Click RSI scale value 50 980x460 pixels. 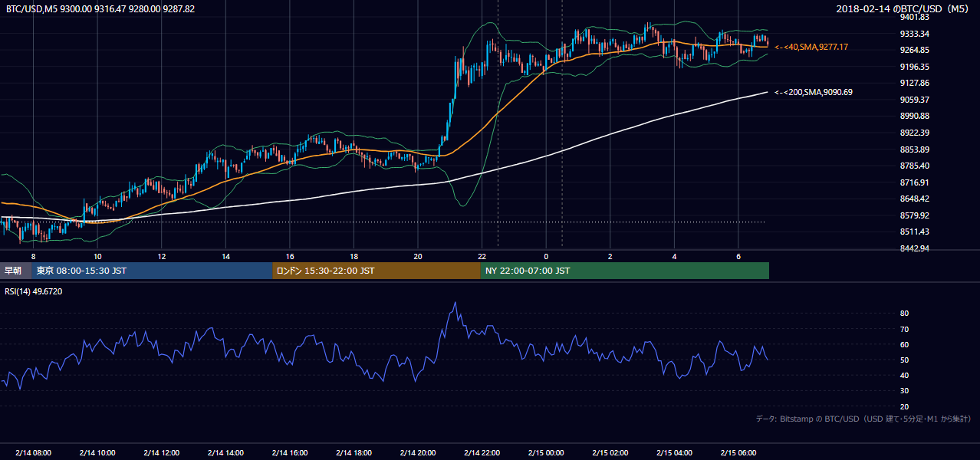point(904,360)
